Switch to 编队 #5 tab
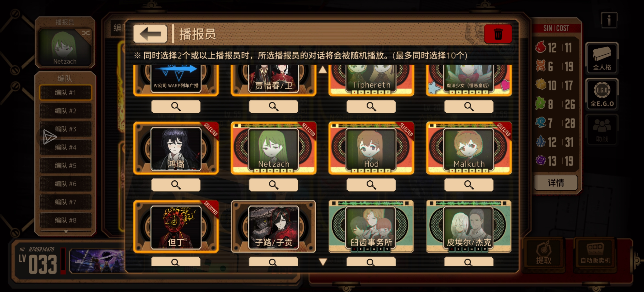The width and height of the screenshot is (644, 292). click(65, 165)
